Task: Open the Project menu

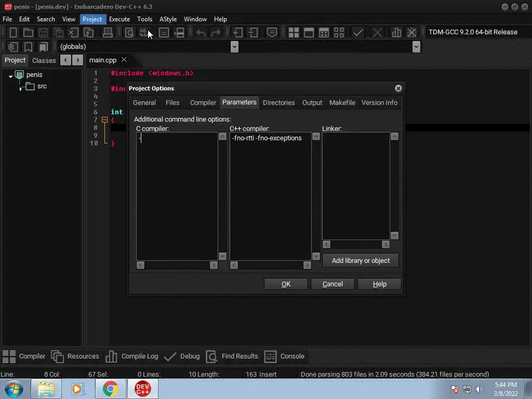Action: [x=92, y=19]
